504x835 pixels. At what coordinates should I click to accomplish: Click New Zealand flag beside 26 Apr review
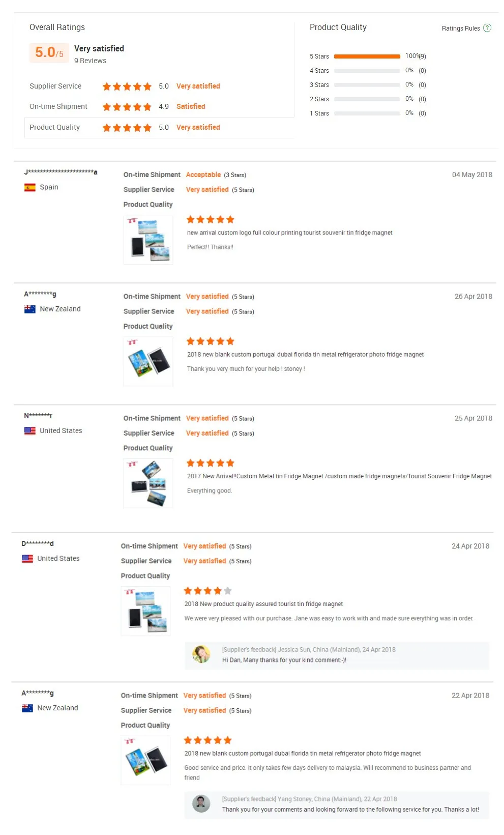(x=30, y=309)
